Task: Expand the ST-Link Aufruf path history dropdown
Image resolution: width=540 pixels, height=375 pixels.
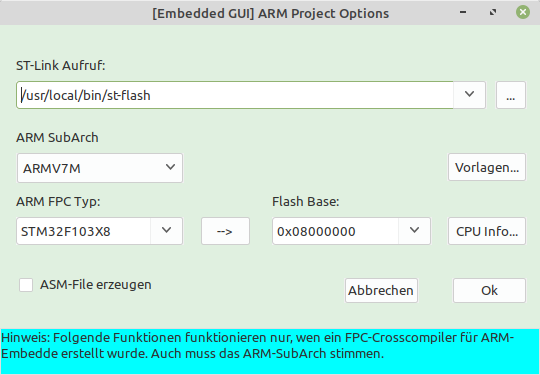Action: click(x=469, y=95)
